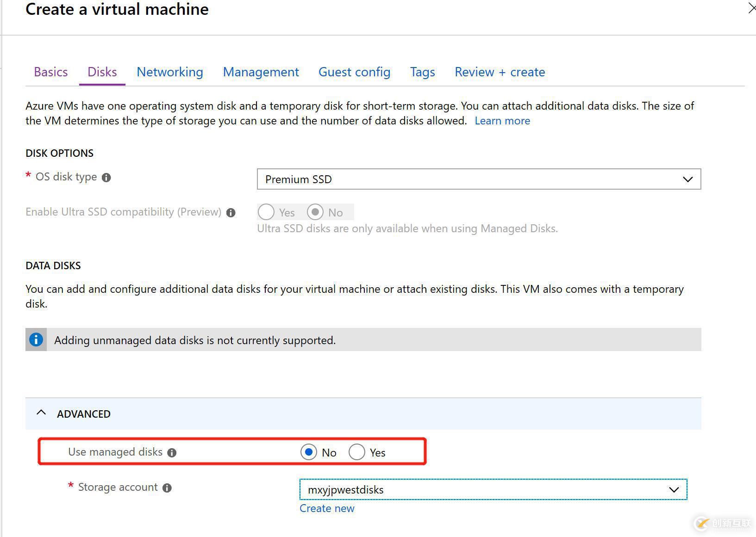
Task: Enable managed disks by selecting Yes
Action: point(357,452)
